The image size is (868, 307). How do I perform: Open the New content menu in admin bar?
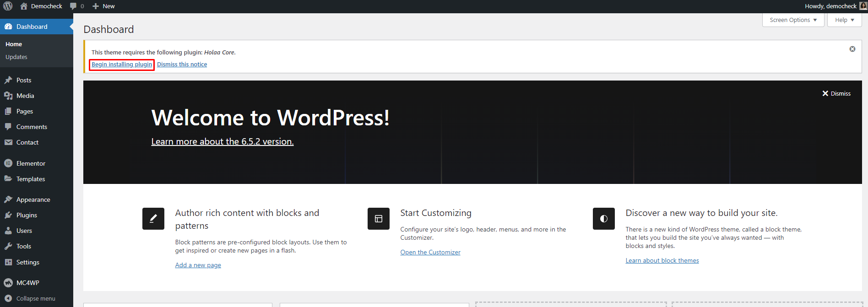pyautogui.click(x=103, y=6)
